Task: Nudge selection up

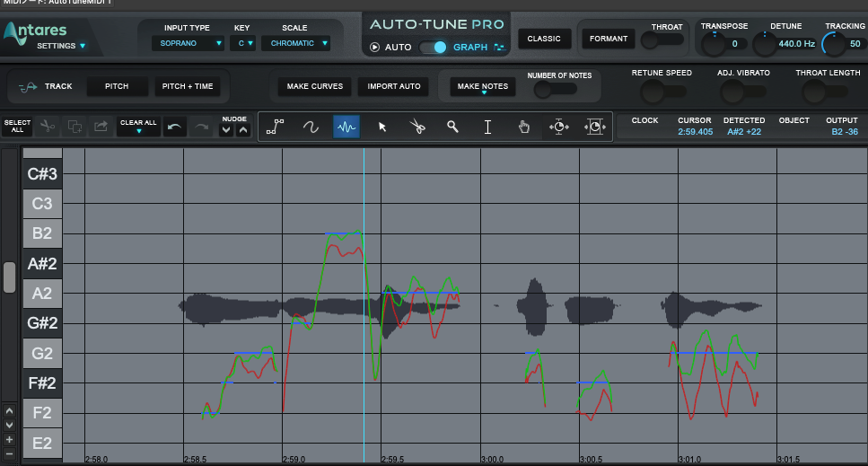Action: pyautogui.click(x=243, y=130)
